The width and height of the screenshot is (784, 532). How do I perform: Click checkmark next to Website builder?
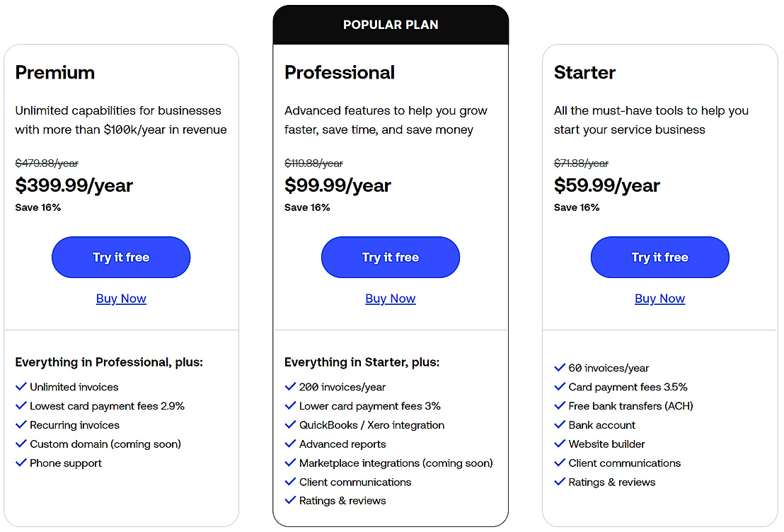point(560,444)
